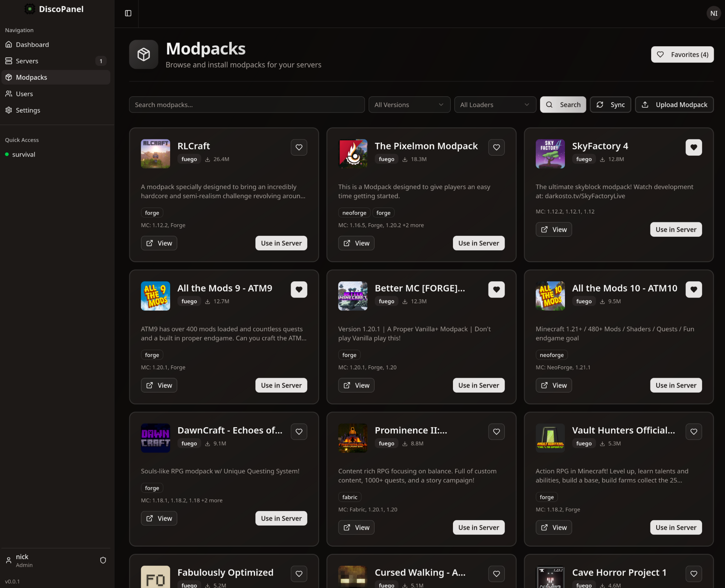Use Better MC in Server
The image size is (725, 588).
(x=479, y=385)
